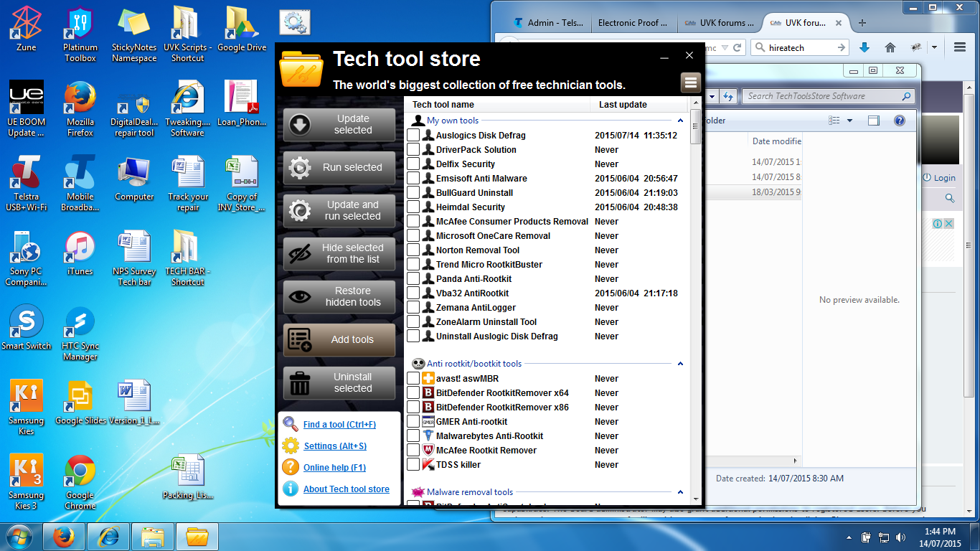980x551 pixels.
Task: Open Zune desktop shortcut
Action: [27, 29]
